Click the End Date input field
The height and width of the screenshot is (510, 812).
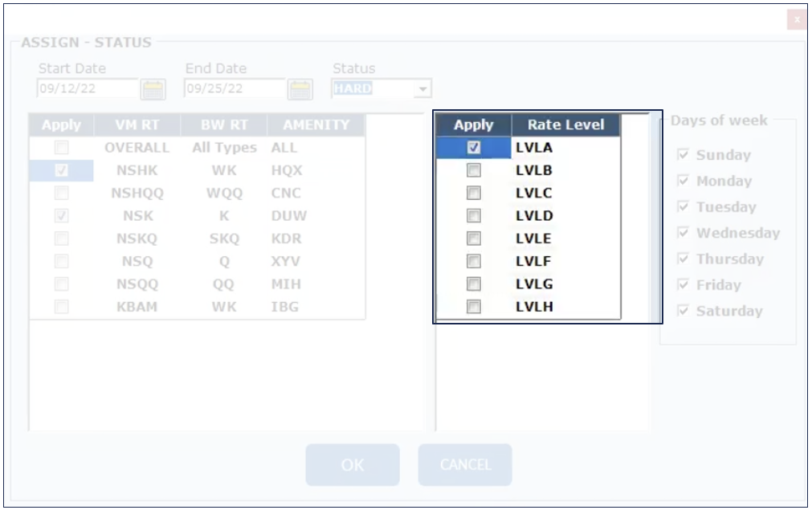tap(235, 89)
